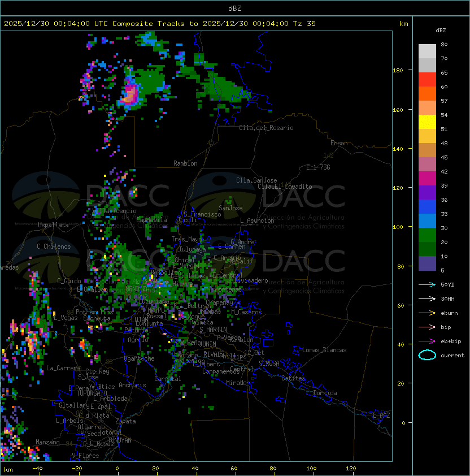Click the 180 km tick label
470x476 pixels.
(398, 71)
